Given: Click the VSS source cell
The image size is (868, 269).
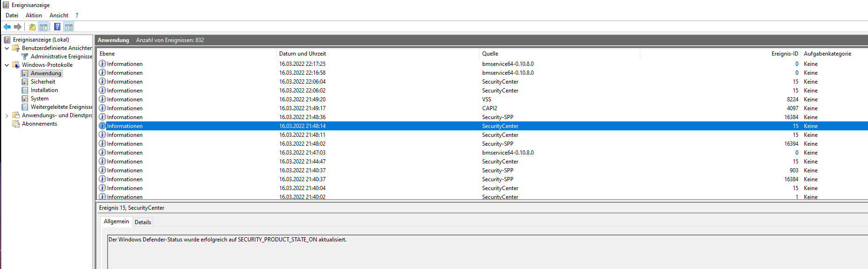Looking at the screenshot, I should point(487,99).
